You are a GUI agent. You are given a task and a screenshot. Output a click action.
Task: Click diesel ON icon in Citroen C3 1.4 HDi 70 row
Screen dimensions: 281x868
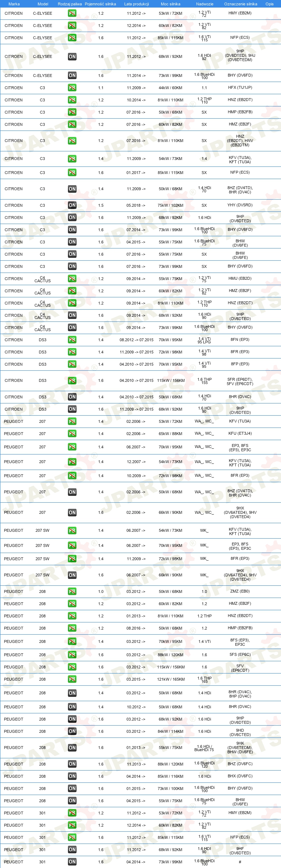click(72, 189)
